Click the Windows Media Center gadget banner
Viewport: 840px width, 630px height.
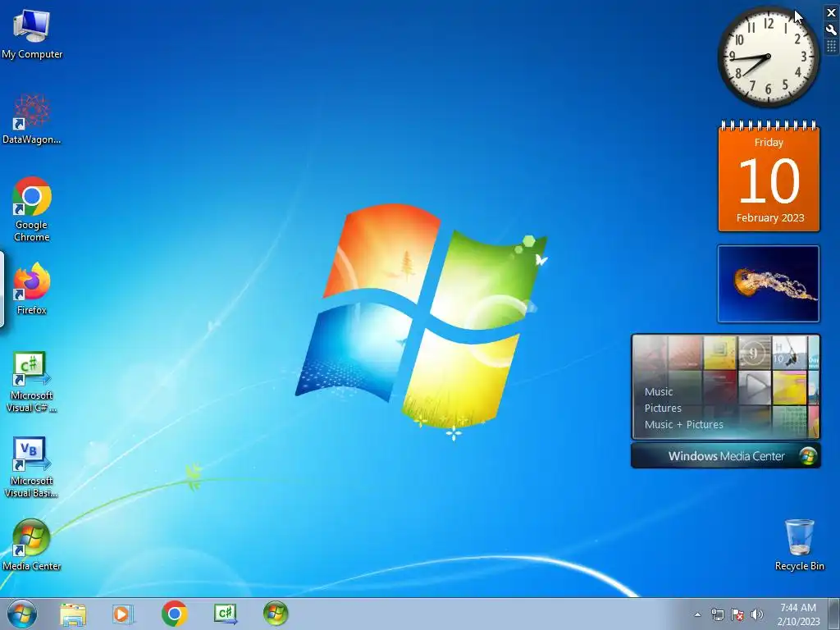click(x=726, y=456)
